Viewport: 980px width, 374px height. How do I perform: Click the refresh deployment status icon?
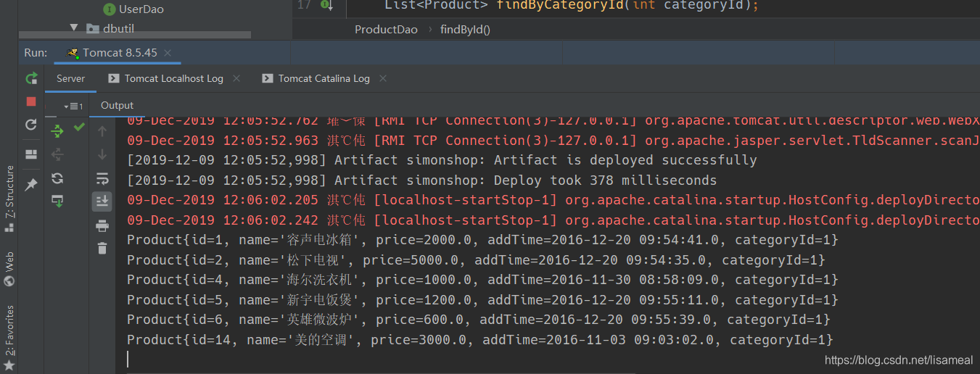point(57,178)
